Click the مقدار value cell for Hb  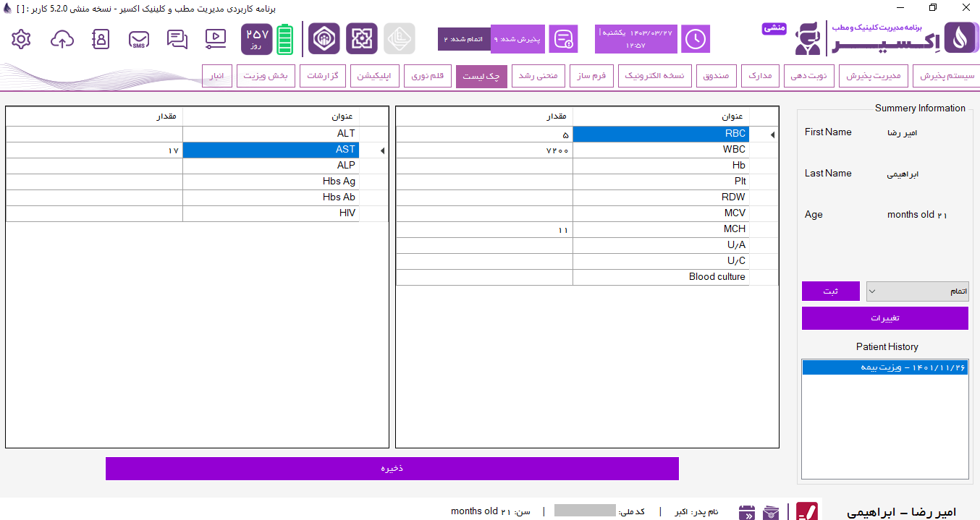click(x=484, y=166)
